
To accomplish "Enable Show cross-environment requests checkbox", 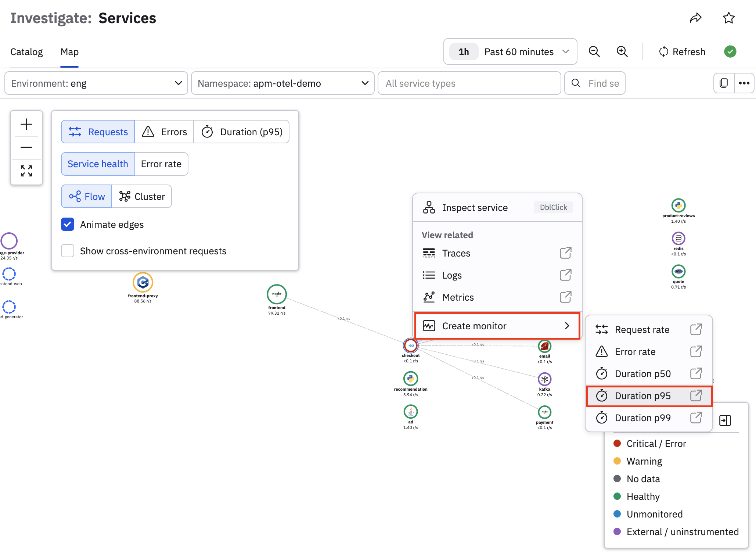I will click(x=68, y=251).
